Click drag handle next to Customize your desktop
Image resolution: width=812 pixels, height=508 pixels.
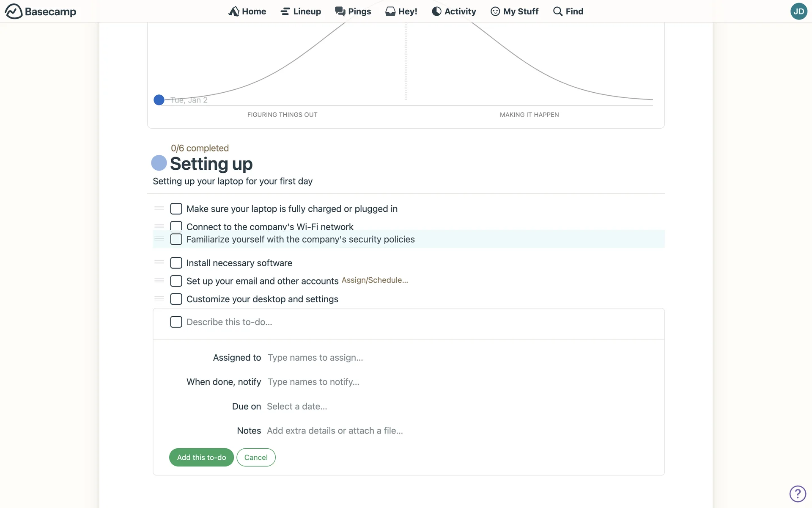159,299
